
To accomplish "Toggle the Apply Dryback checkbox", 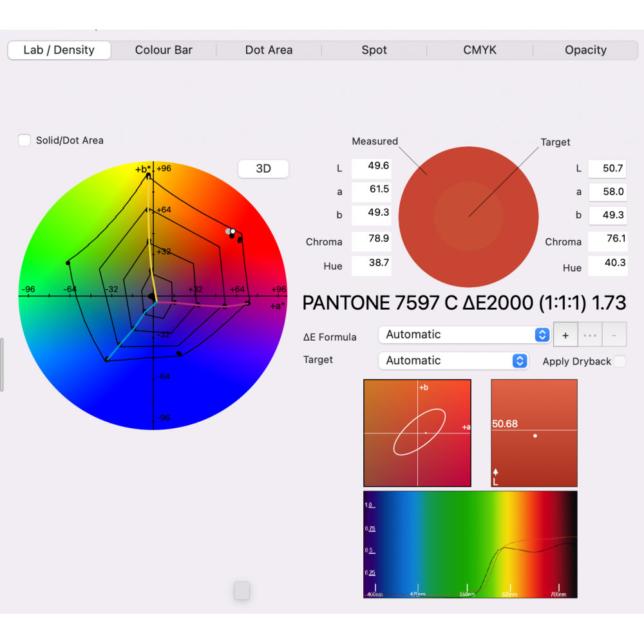I will point(619,361).
